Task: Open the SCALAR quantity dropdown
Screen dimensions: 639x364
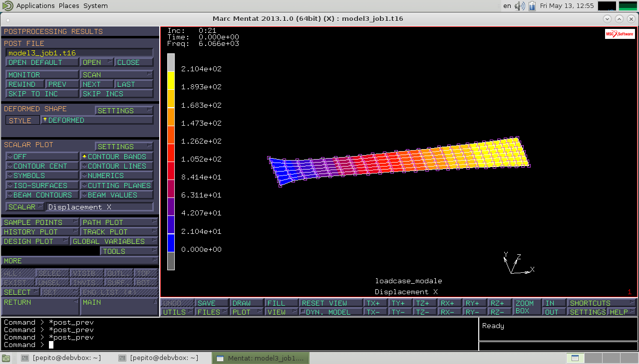Action: [25, 207]
